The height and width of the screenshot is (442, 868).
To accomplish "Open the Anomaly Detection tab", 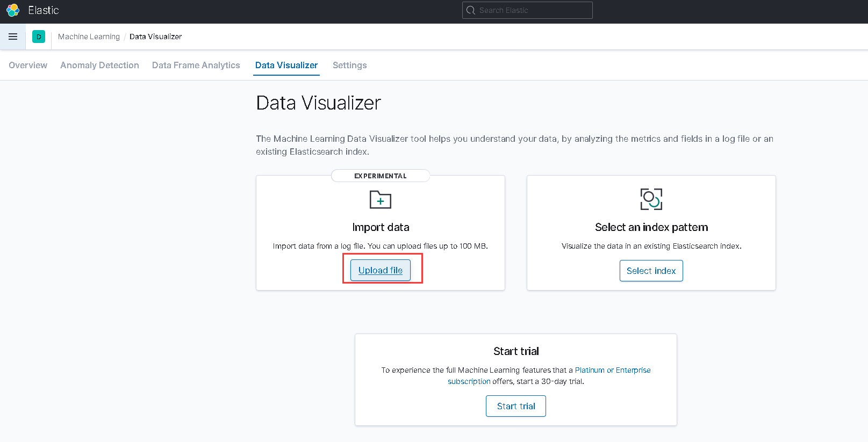I will (x=99, y=65).
